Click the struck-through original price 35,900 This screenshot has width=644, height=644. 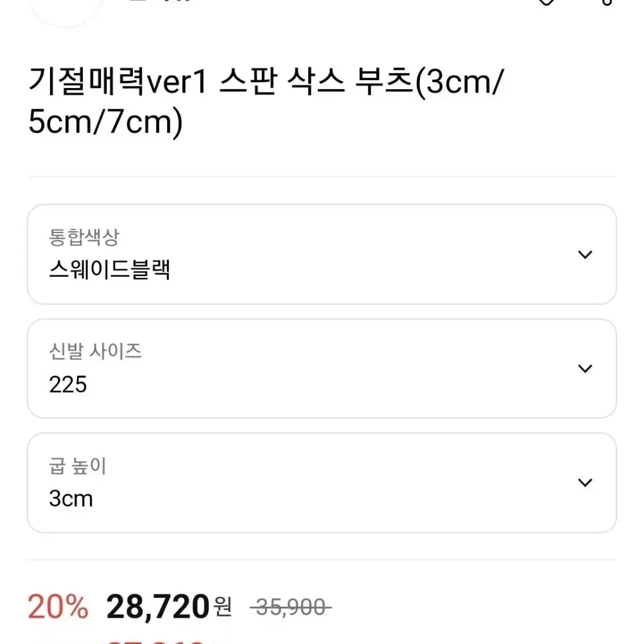[x=290, y=607]
